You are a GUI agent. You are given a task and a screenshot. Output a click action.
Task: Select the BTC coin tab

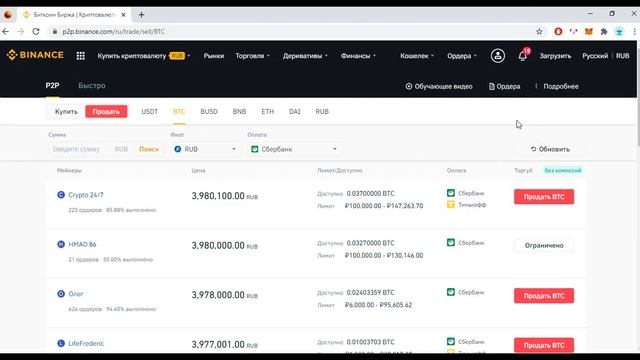coord(179,111)
